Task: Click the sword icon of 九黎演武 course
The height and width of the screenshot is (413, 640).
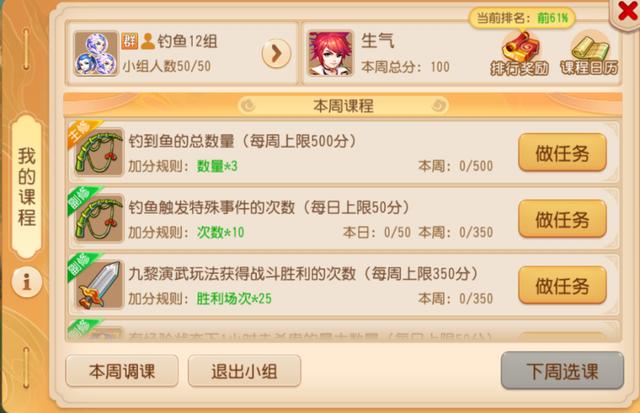Action: click(99, 284)
